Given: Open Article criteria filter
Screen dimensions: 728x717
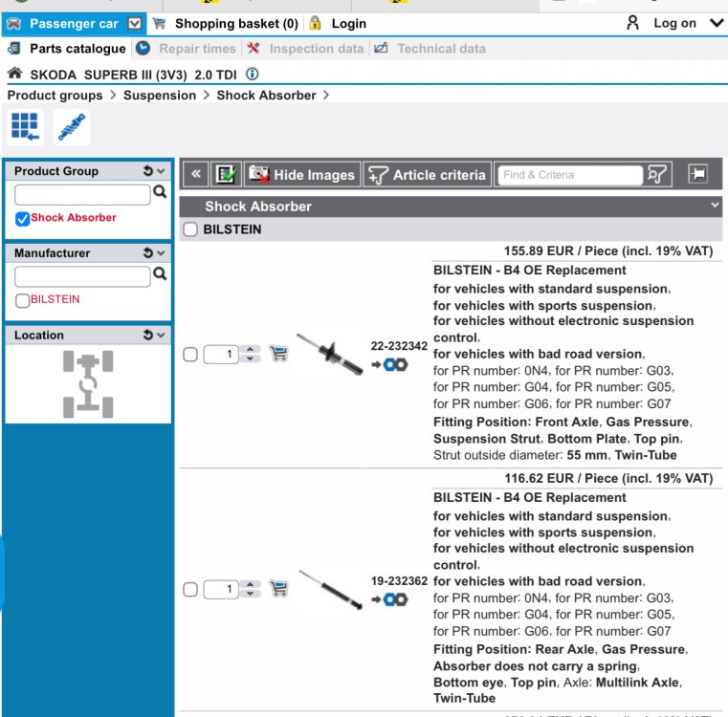Looking at the screenshot, I should tap(428, 175).
